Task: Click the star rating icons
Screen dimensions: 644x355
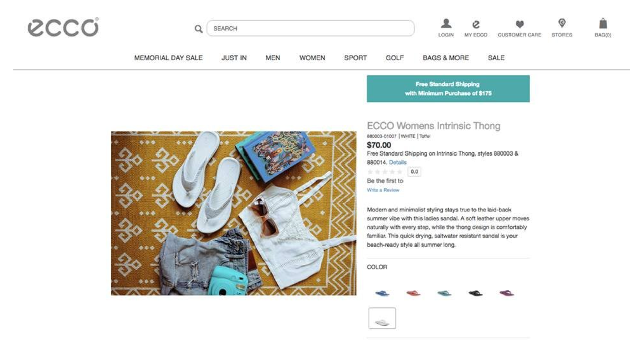Action: tap(385, 172)
